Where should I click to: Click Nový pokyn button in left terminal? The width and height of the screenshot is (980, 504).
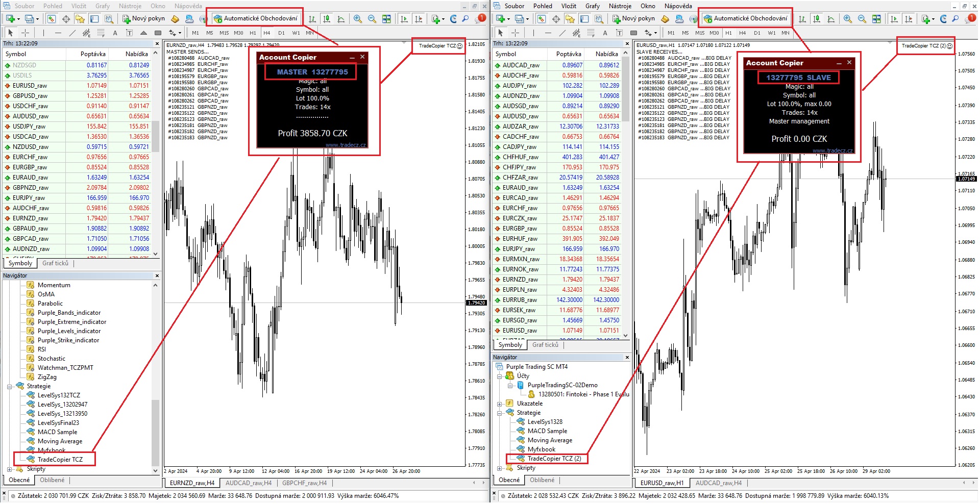click(143, 18)
